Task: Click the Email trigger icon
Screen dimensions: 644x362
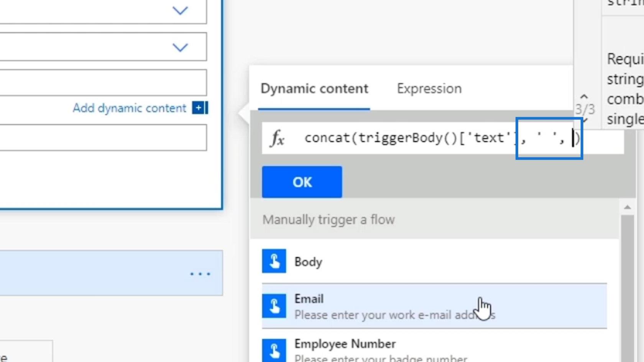Action: [x=274, y=306]
